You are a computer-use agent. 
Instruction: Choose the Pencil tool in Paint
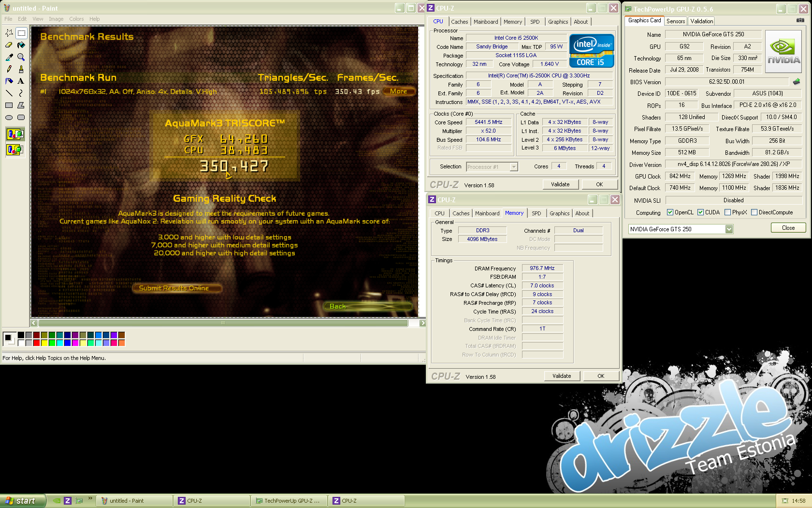[9, 69]
